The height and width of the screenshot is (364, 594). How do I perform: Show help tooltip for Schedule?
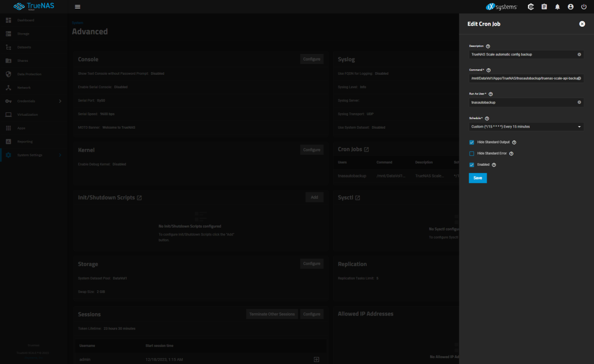tap(487, 119)
